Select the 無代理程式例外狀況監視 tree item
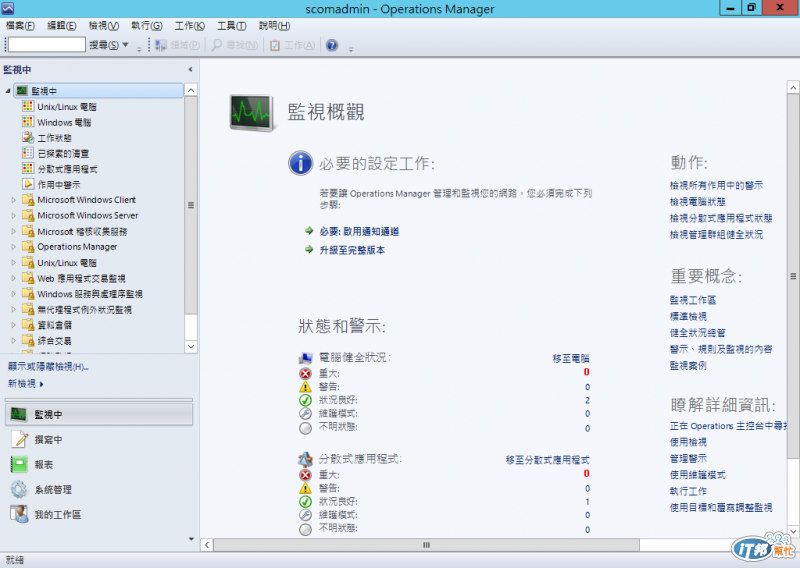The width and height of the screenshot is (800, 568). click(x=84, y=309)
